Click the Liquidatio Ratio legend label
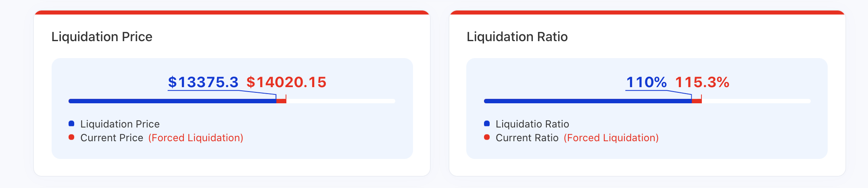Viewport: 868px width, 188px height. point(532,124)
